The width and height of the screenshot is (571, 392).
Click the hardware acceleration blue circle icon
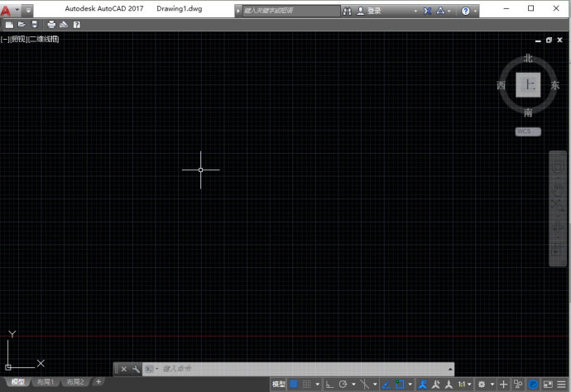click(533, 384)
